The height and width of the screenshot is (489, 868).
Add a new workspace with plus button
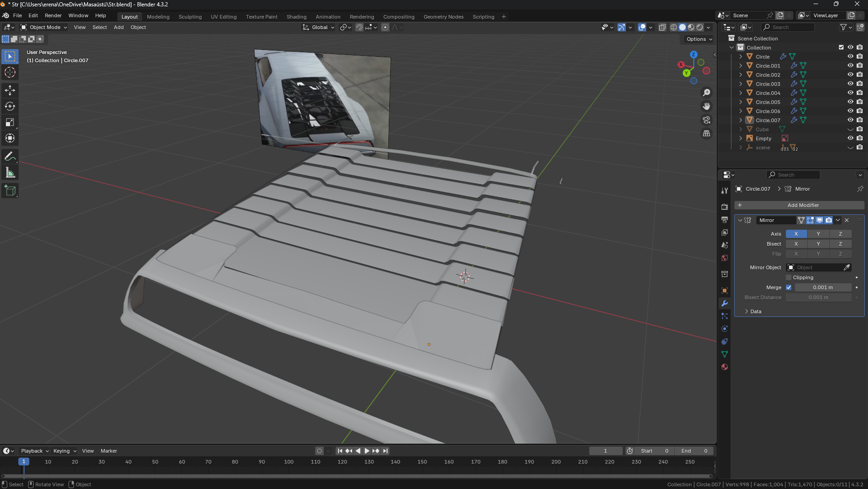click(x=504, y=17)
